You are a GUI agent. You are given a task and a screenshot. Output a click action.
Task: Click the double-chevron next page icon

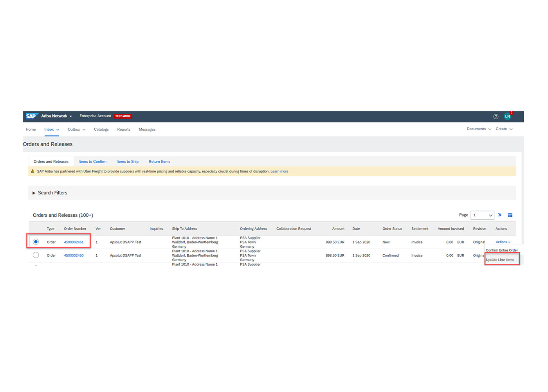pos(500,215)
